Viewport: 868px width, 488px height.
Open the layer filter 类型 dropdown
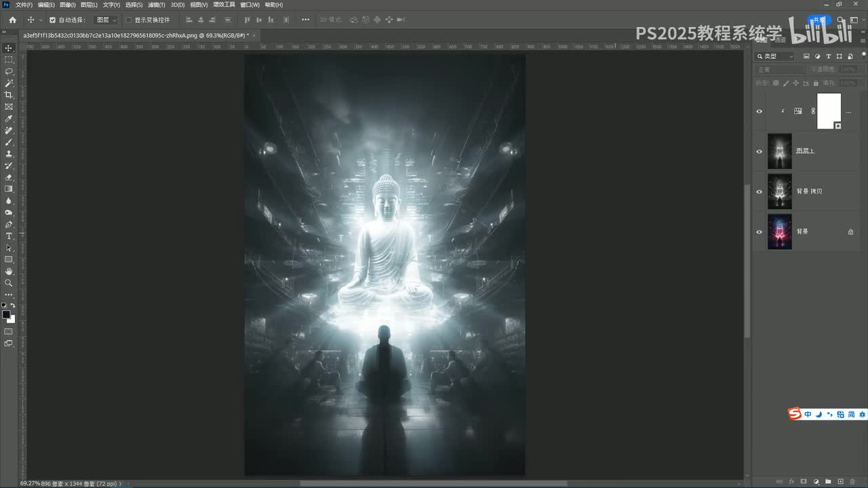(x=774, y=56)
